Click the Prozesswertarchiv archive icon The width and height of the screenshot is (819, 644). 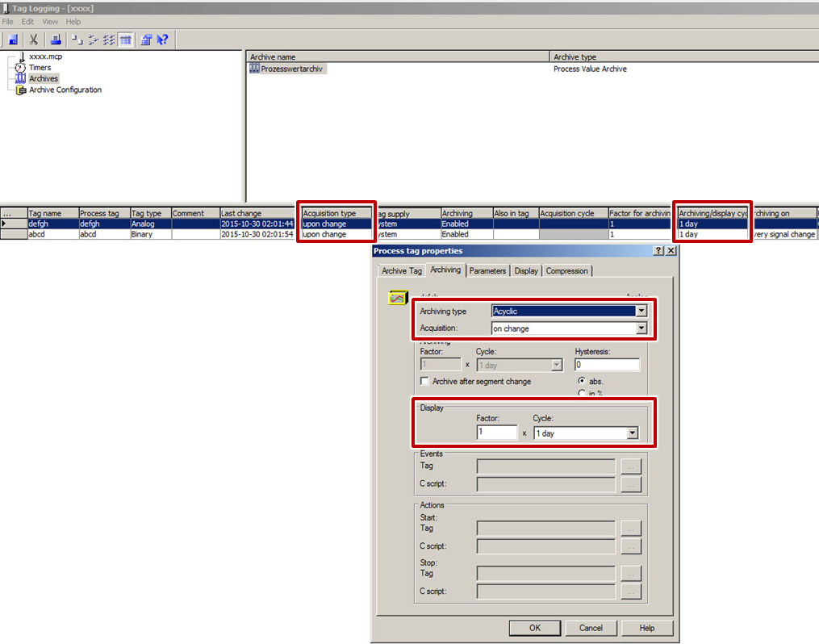pyautogui.click(x=254, y=69)
